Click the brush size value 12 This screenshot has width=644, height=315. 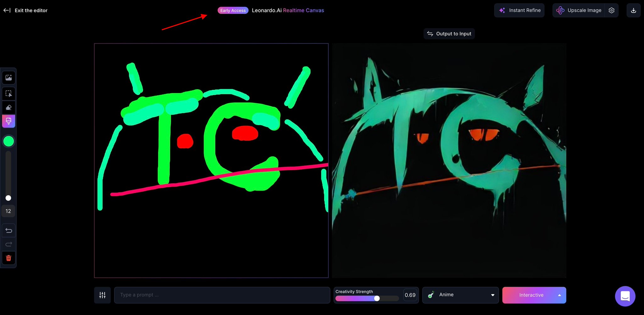pos(8,211)
